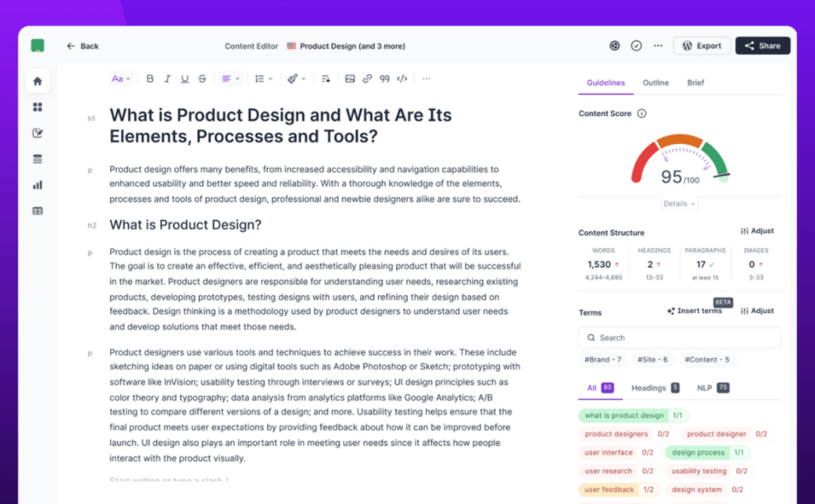Screen dimensions: 815x504
Task: Apply italic formatting
Action: pyautogui.click(x=168, y=79)
